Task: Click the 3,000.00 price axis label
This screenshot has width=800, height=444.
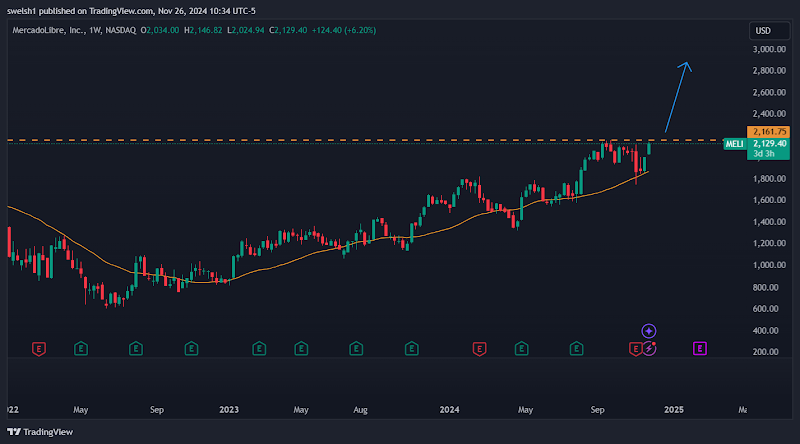Action: tap(769, 49)
